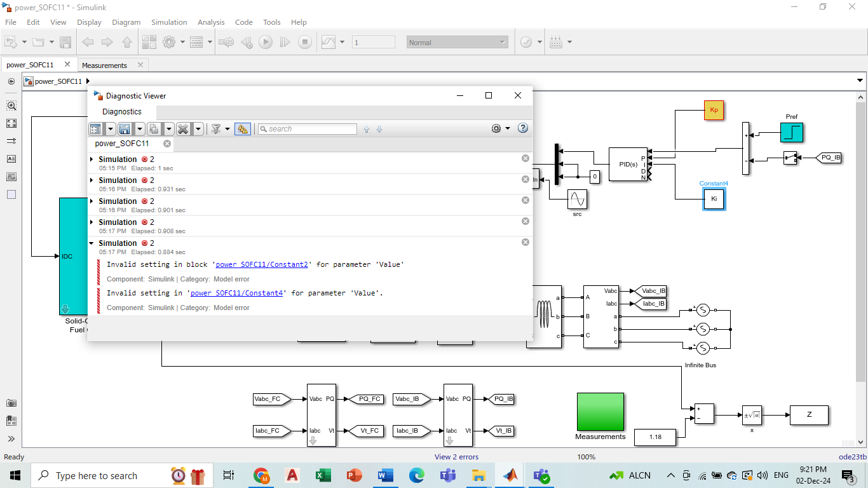Expand the first Simulation results at 05:15 PM
Image resolution: width=868 pixels, height=488 pixels.
click(91, 159)
